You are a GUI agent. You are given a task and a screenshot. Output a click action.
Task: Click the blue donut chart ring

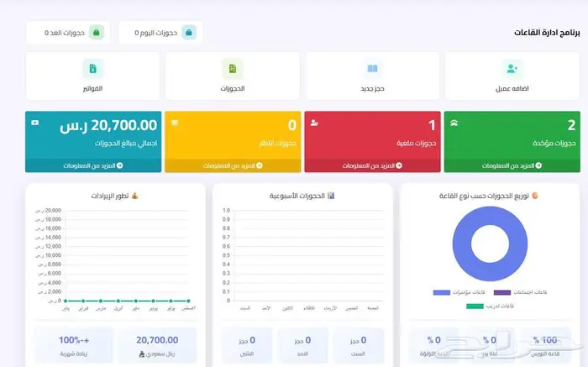pos(460,244)
